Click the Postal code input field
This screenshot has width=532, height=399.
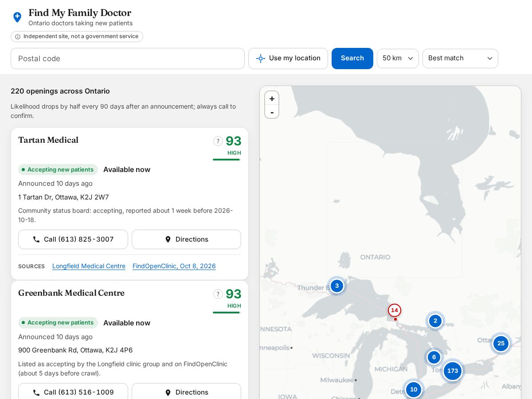coord(128,59)
